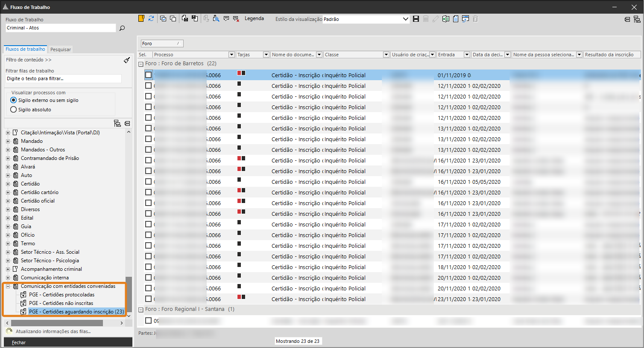Expand all tree nodes icon above queue tree
This screenshot has height=348, width=644.
117,124
